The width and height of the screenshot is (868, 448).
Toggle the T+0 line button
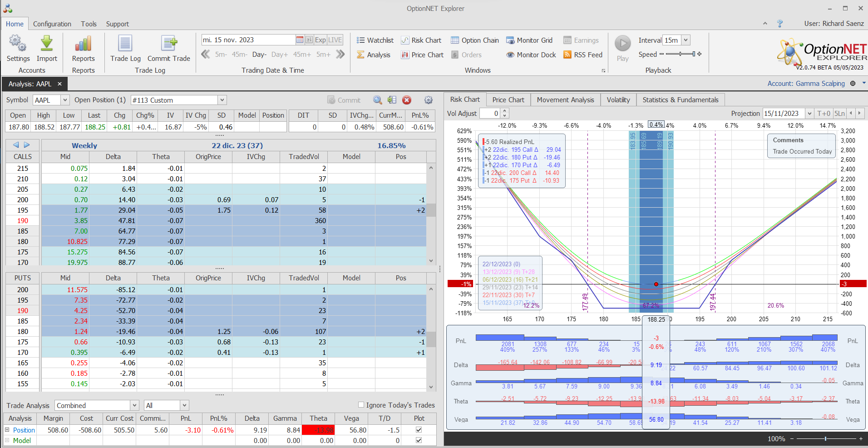(824, 113)
